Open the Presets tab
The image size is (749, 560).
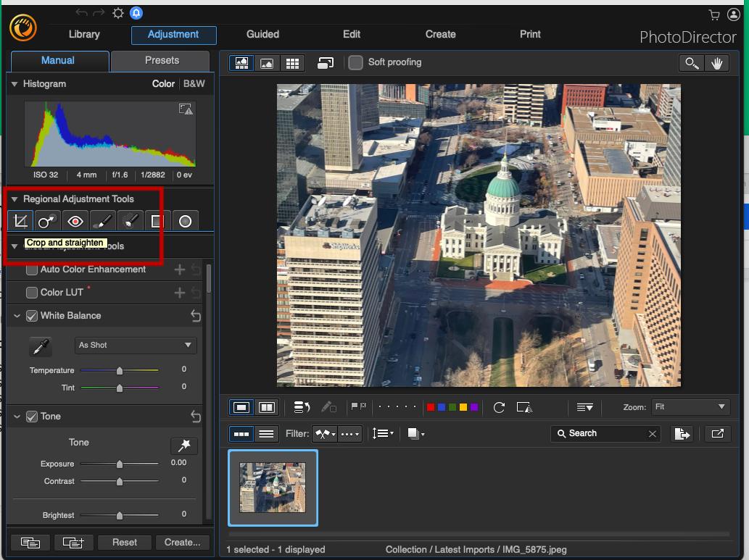pos(160,61)
